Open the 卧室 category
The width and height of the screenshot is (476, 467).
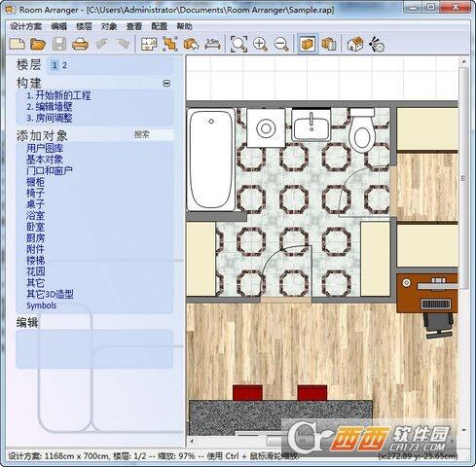click(x=35, y=227)
